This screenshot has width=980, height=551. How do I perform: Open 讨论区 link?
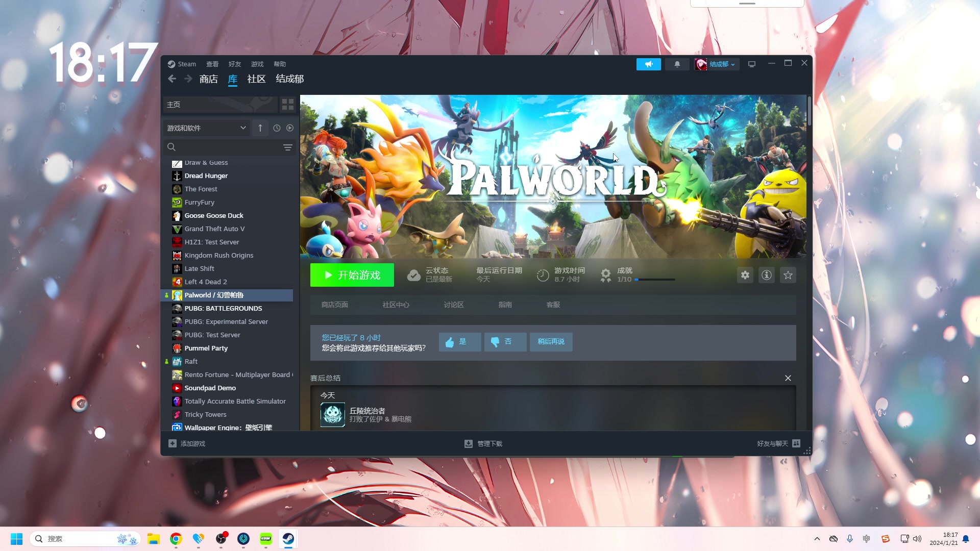point(454,305)
